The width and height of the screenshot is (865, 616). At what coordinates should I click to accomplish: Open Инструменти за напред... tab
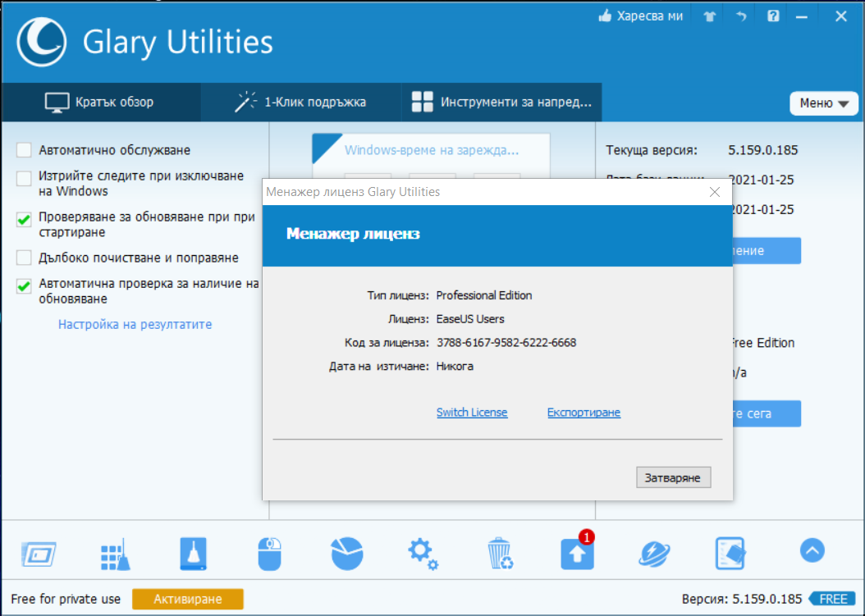pyautogui.click(x=501, y=102)
